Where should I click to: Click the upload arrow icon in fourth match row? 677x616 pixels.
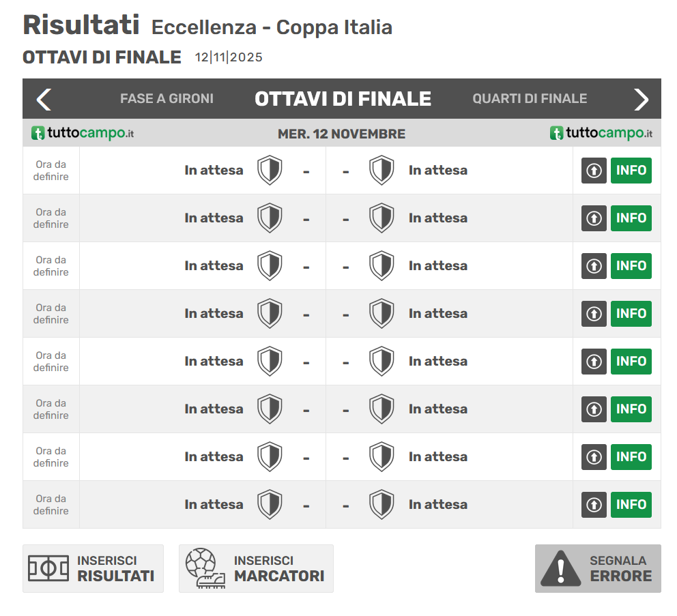click(x=594, y=314)
